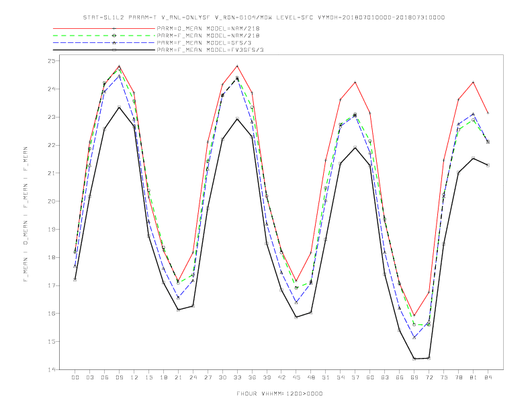Click x-axis forecast hour label 42
Screen dimensions: 532x411
281,377
